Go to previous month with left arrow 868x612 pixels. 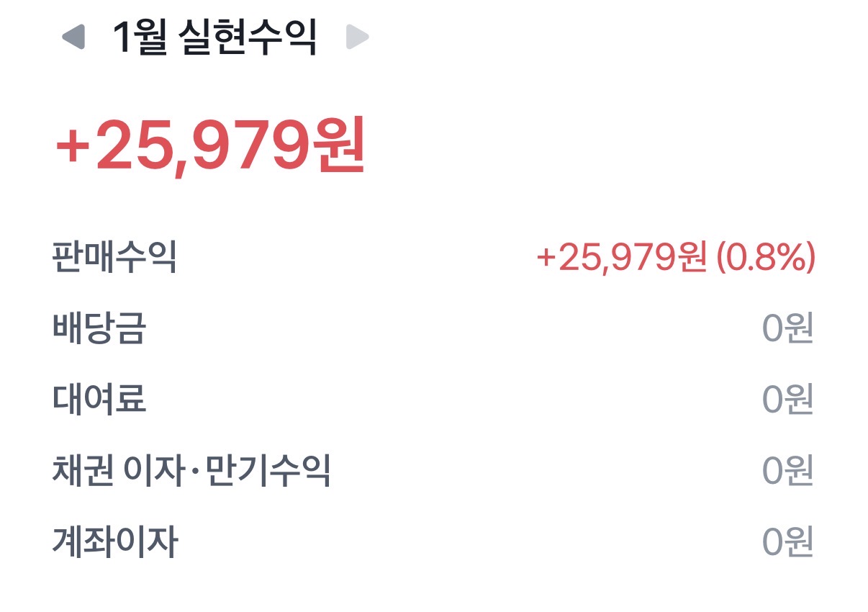point(73,37)
